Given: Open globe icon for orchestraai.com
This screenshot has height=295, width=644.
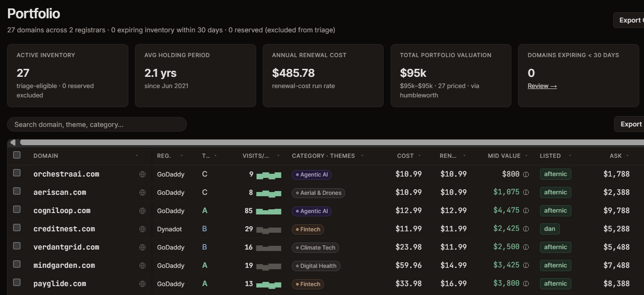Looking at the screenshot, I should [x=142, y=174].
